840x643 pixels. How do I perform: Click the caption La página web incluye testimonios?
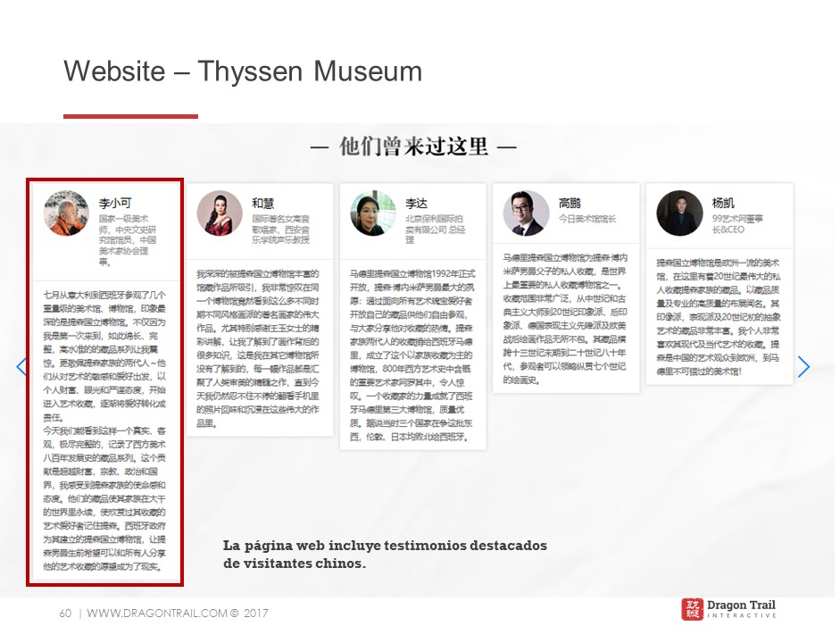point(385,554)
